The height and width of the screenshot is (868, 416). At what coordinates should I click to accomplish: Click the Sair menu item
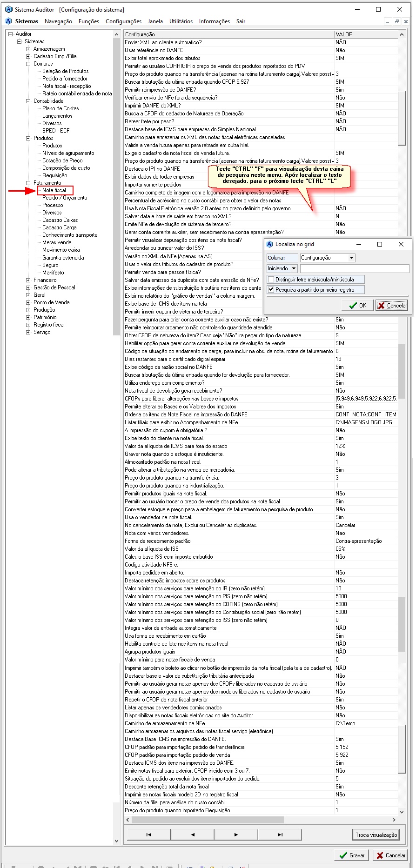pos(241,21)
